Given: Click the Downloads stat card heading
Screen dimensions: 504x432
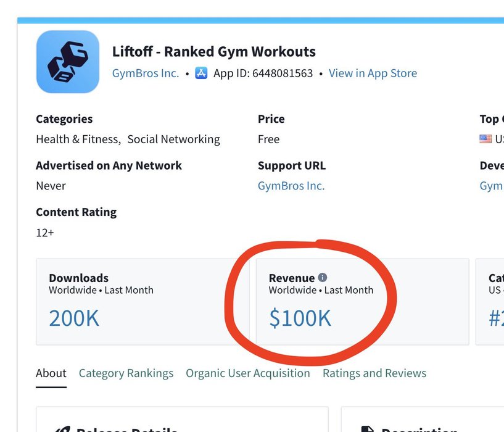Looking at the screenshot, I should (79, 278).
